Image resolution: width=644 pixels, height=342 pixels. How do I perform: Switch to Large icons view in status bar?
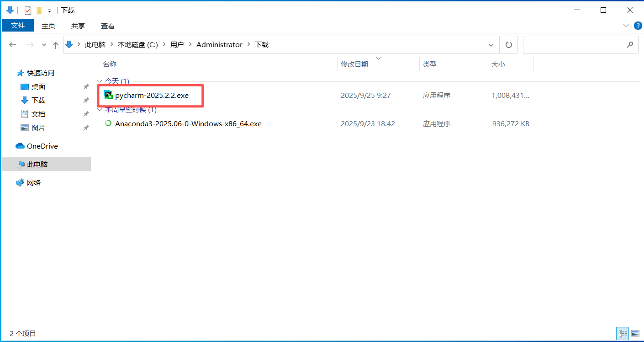(x=635, y=334)
